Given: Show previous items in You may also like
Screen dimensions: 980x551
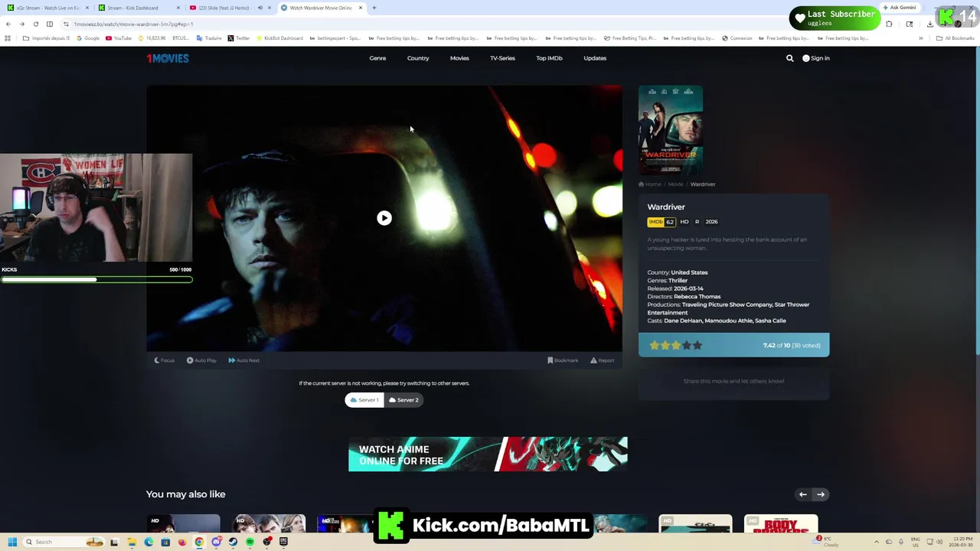Looking at the screenshot, I should [x=803, y=494].
